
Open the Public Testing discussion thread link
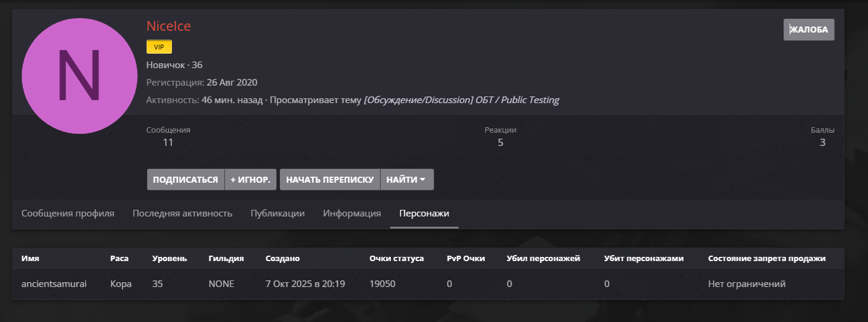[x=461, y=100]
